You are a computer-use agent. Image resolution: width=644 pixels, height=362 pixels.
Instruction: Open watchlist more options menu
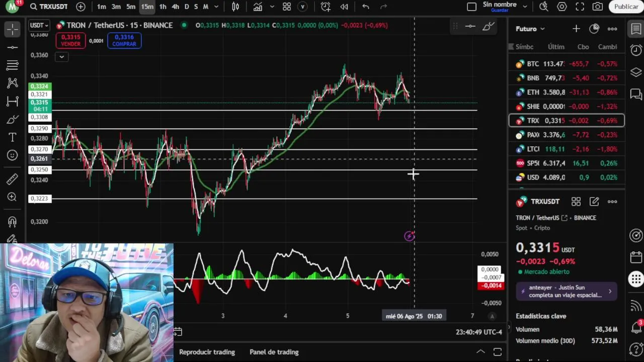(x=612, y=29)
